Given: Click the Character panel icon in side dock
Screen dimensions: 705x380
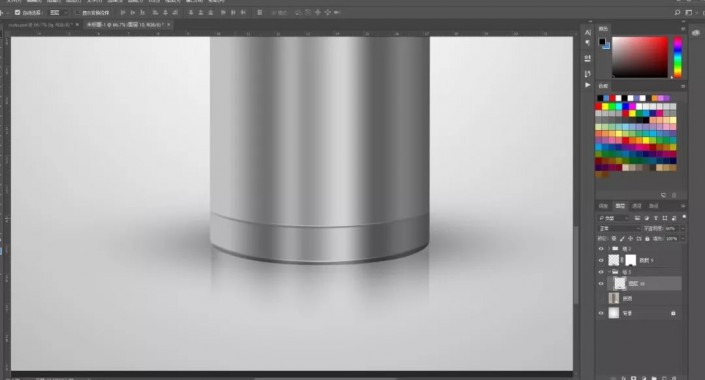Looking at the screenshot, I should [x=588, y=32].
